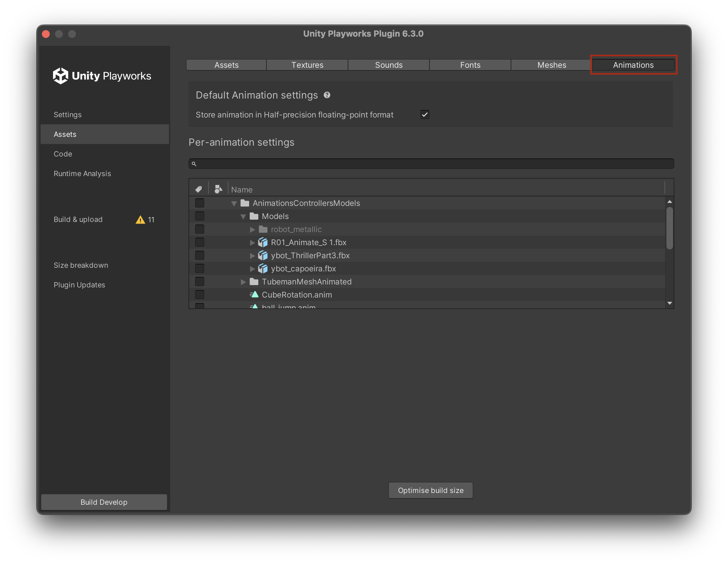Screen dimensions: 728x563
Task: Click the Name column header
Action: [x=447, y=189]
